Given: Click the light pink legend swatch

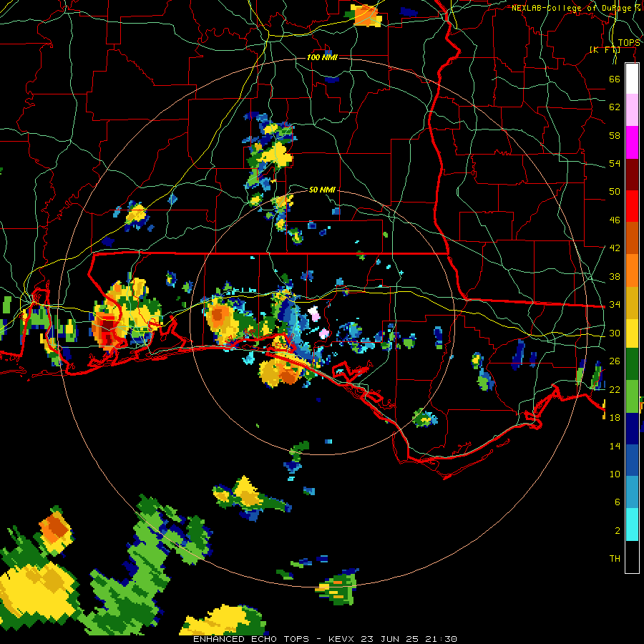Looking at the screenshot, I should pos(632,110).
